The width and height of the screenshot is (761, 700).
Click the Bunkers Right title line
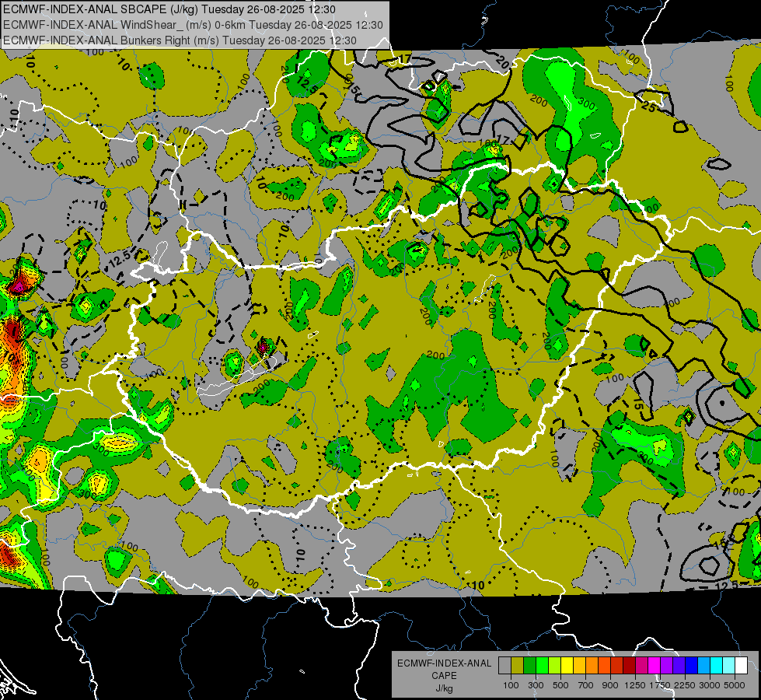(180, 40)
